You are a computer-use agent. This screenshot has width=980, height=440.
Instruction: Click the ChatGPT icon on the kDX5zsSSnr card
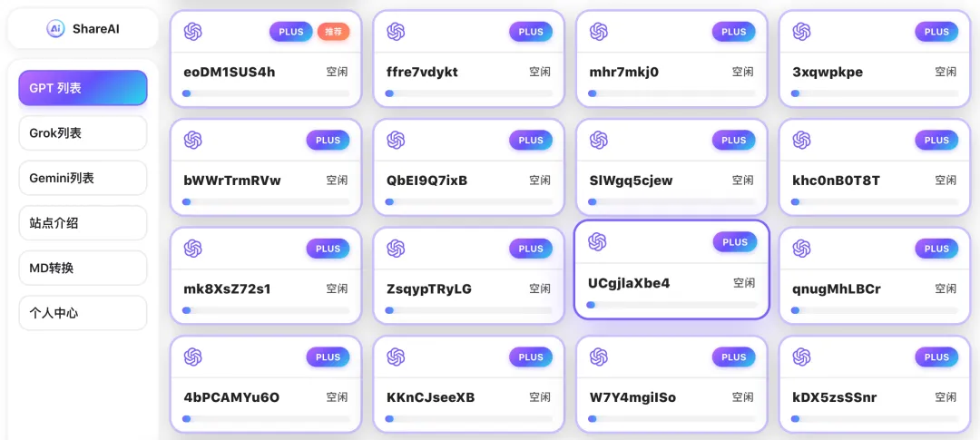801,357
